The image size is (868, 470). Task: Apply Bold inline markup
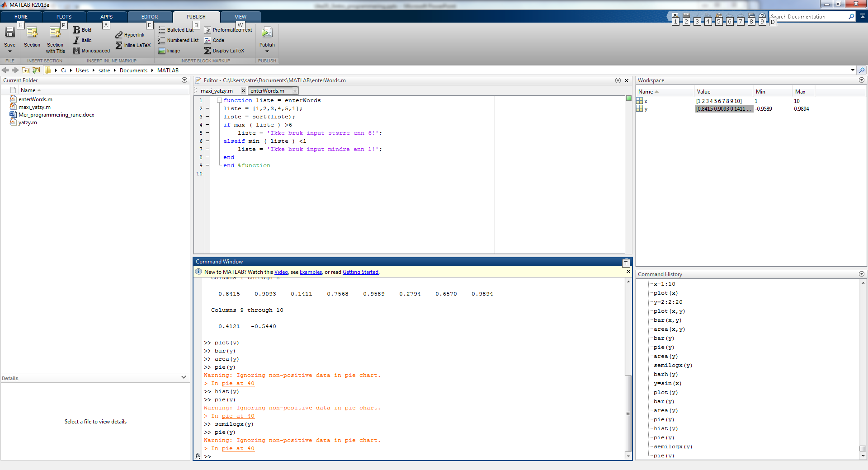82,30
